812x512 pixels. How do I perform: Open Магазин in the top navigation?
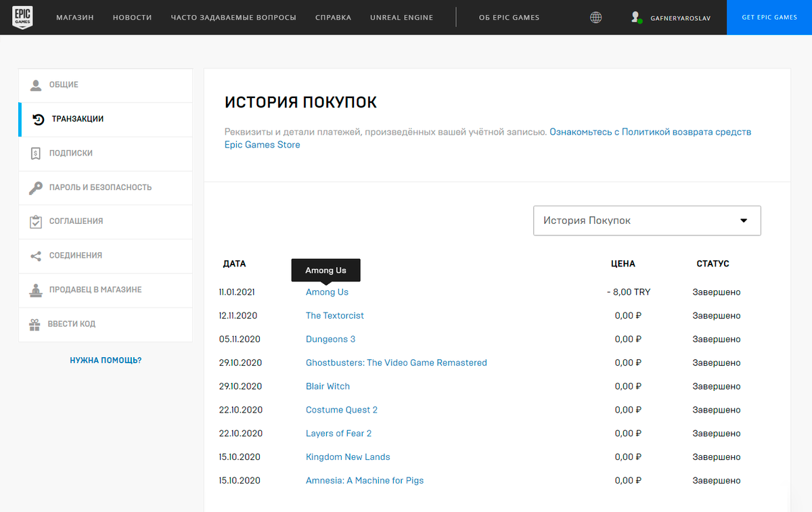pos(74,18)
